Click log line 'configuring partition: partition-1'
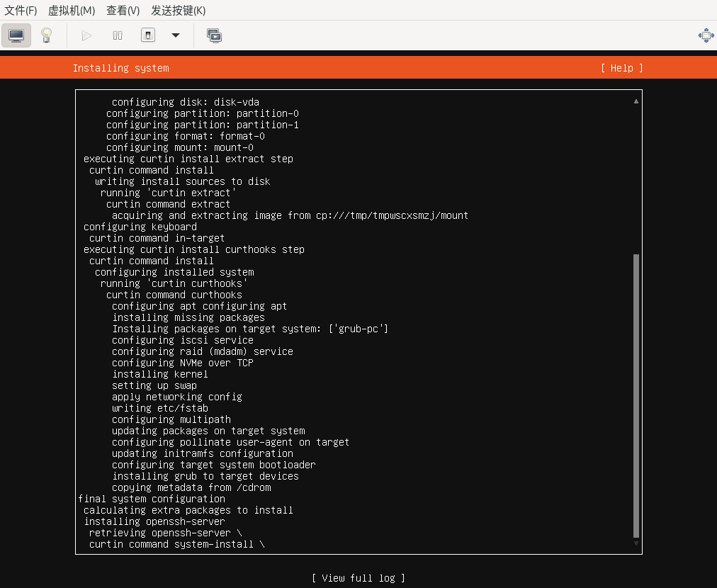The width and height of the screenshot is (717, 588). coord(203,125)
